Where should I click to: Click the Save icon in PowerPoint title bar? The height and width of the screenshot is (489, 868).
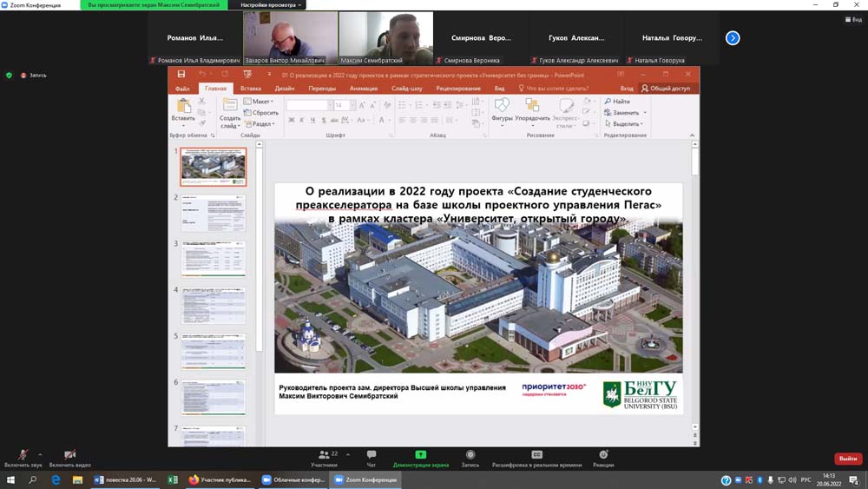click(x=181, y=75)
